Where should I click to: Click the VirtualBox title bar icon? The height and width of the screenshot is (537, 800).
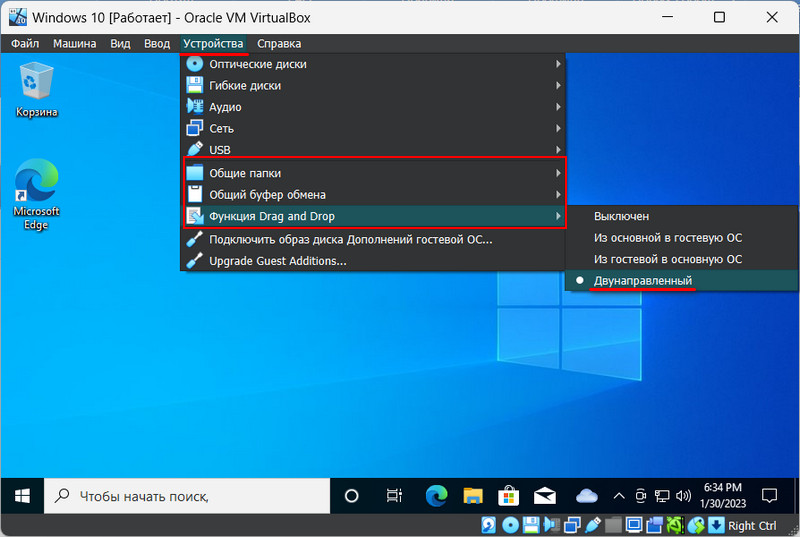click(17, 17)
